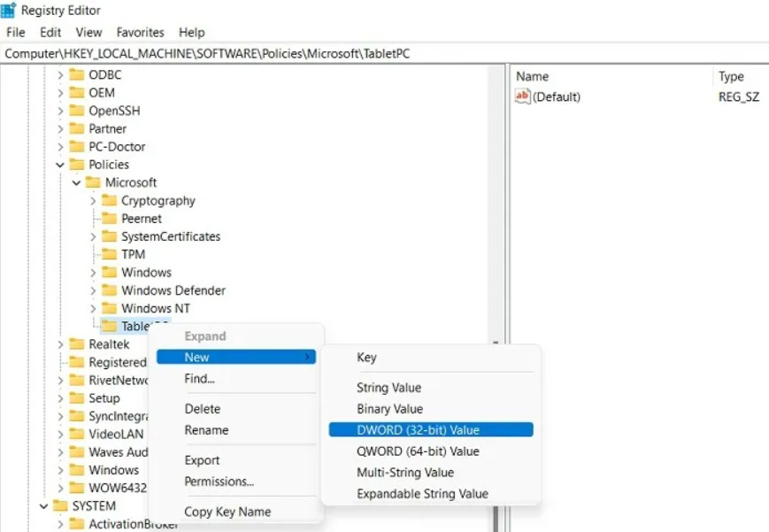Click the (Default) string value icon

point(523,96)
